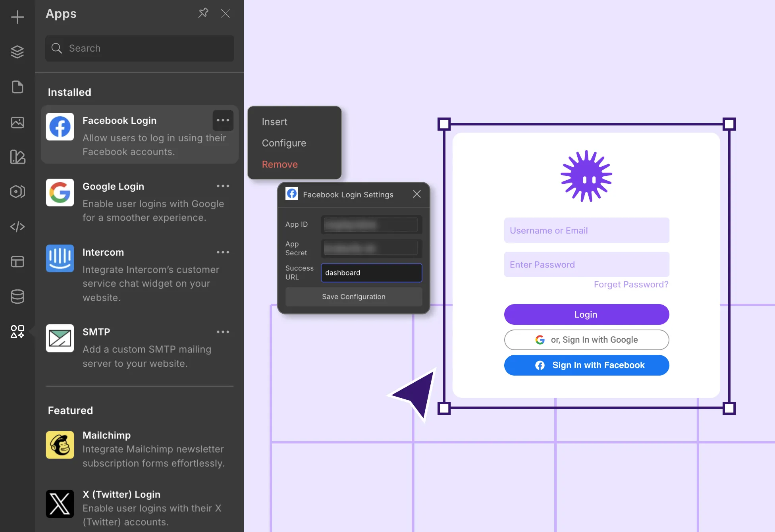Click the Sign In with Facebook button
775x532 pixels.
coord(586,365)
